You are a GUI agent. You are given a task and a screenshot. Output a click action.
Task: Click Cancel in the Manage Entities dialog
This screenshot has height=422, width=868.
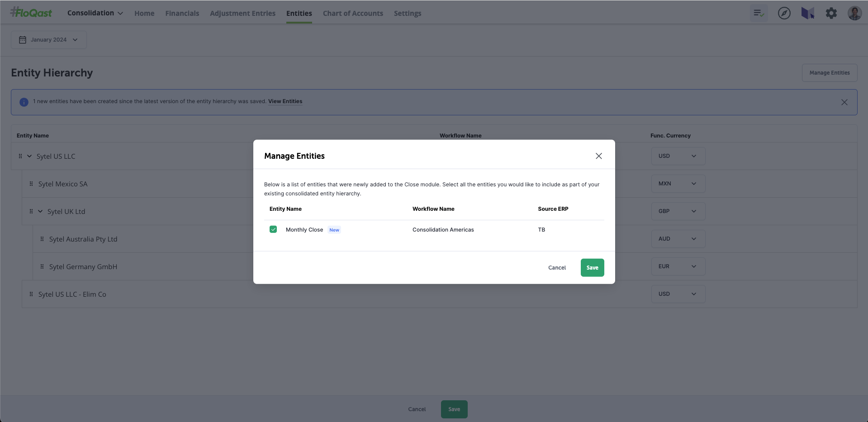pos(557,268)
